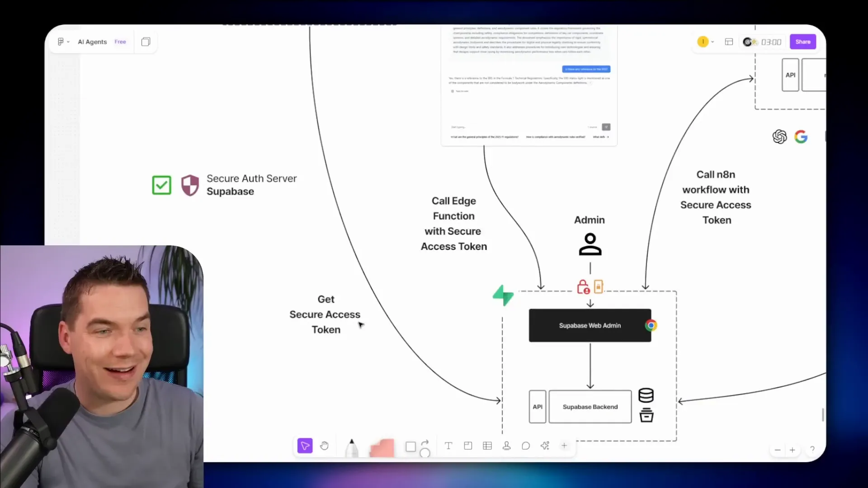Select the Comment bubble tool

point(526,446)
